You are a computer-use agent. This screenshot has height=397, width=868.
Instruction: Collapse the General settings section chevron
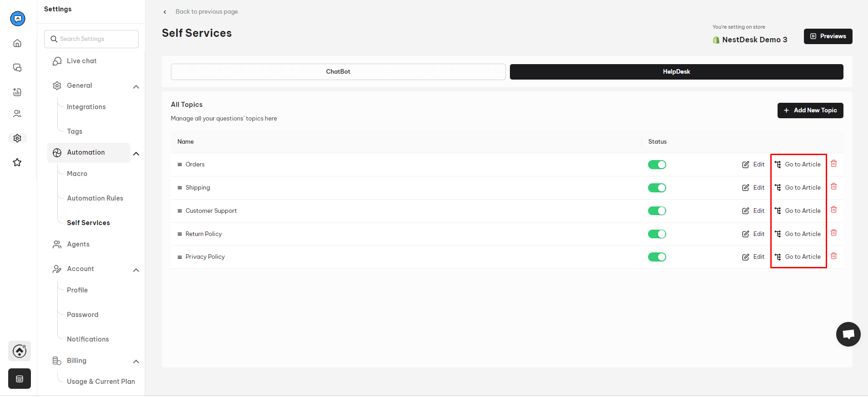136,87
